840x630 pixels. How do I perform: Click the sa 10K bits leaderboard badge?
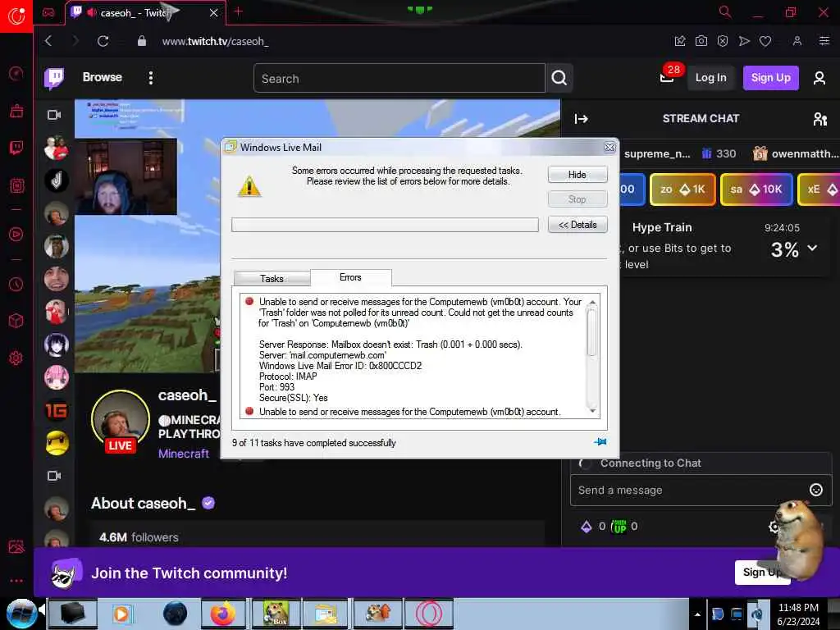[756, 189]
